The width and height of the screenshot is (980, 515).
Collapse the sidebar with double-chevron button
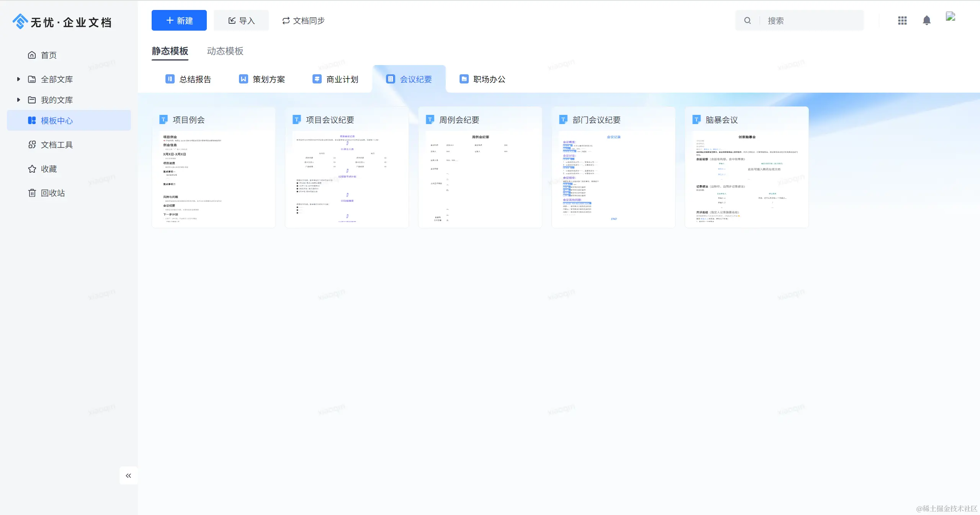(128, 476)
